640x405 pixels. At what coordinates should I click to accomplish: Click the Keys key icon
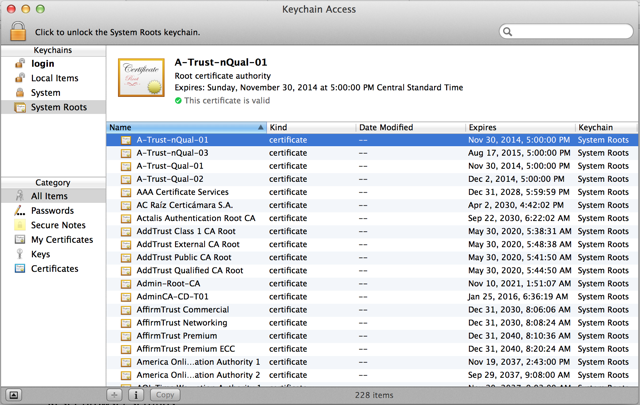(20, 254)
